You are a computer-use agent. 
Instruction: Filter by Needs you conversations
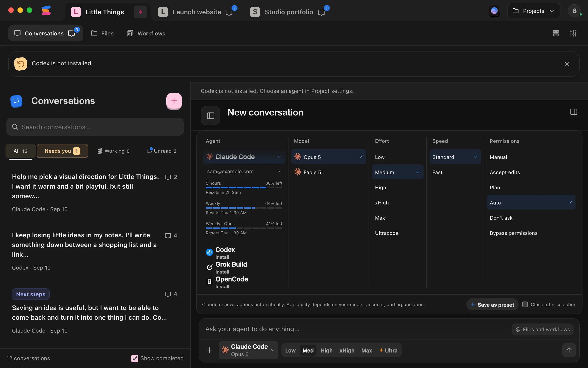pos(62,151)
